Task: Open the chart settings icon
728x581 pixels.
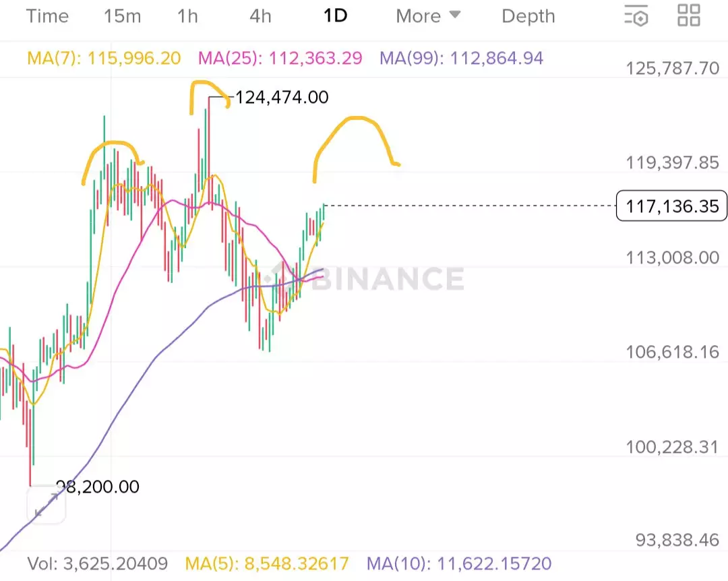Action: tap(636, 16)
